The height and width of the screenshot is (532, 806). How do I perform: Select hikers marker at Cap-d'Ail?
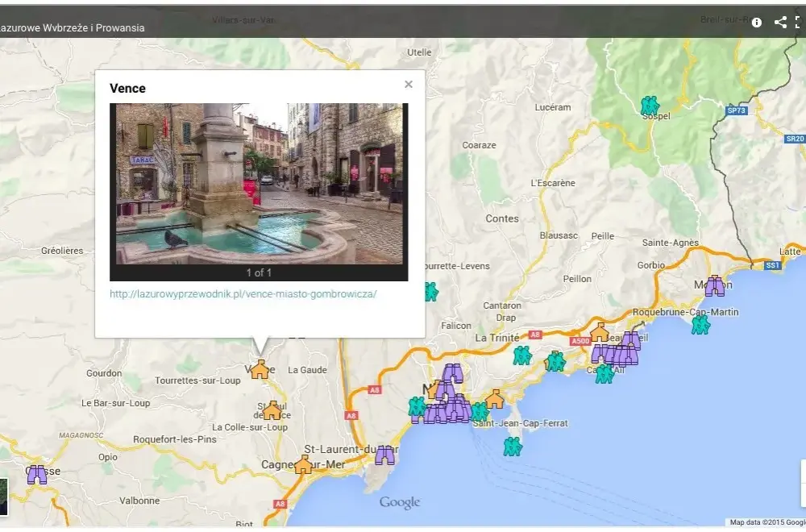604,374
